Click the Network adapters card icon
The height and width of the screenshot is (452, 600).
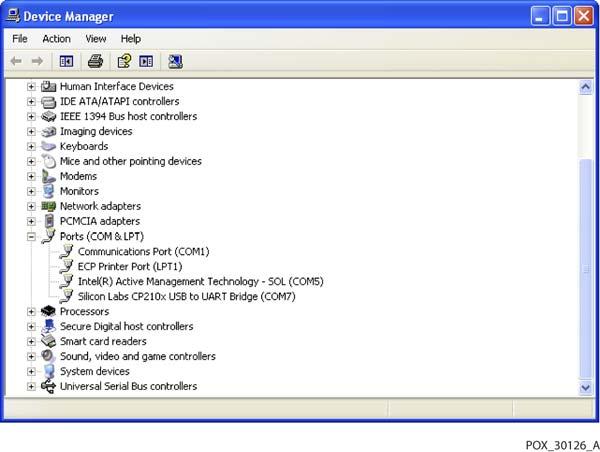pos(48,206)
